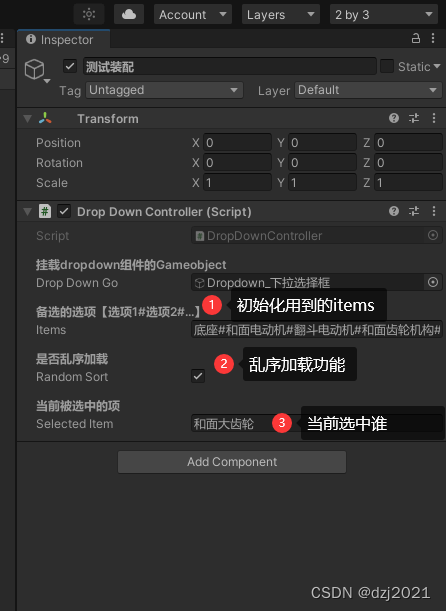Click the Drop Down Controller (Script) title
446x611 pixels.
[x=164, y=212]
